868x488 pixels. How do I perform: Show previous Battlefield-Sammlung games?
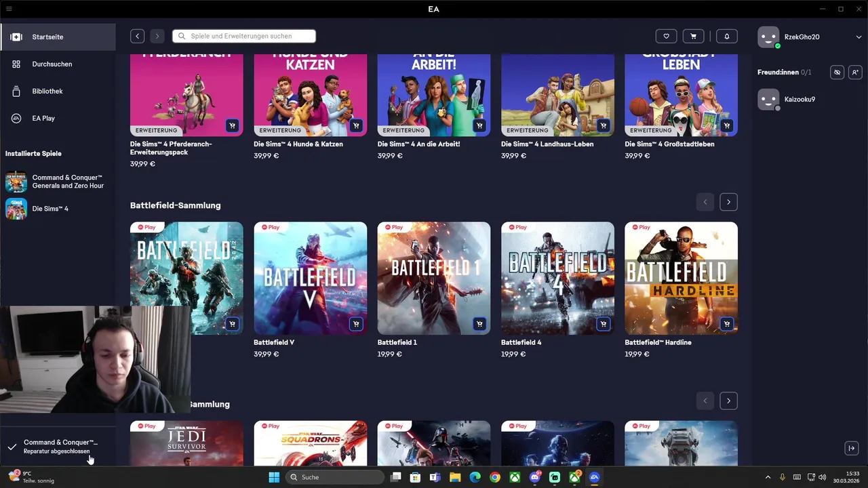point(705,202)
